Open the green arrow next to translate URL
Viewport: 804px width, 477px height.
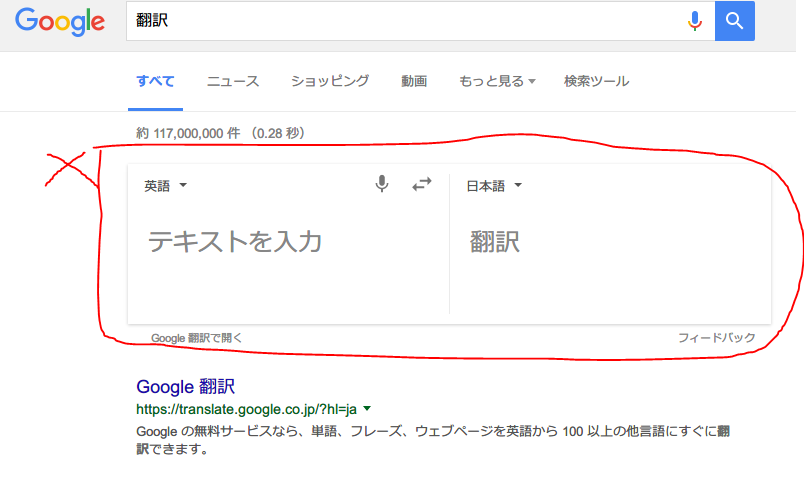pos(367,409)
